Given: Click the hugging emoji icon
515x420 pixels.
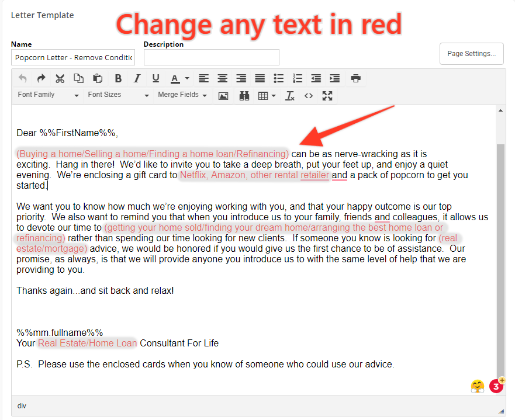Looking at the screenshot, I should coord(477,386).
